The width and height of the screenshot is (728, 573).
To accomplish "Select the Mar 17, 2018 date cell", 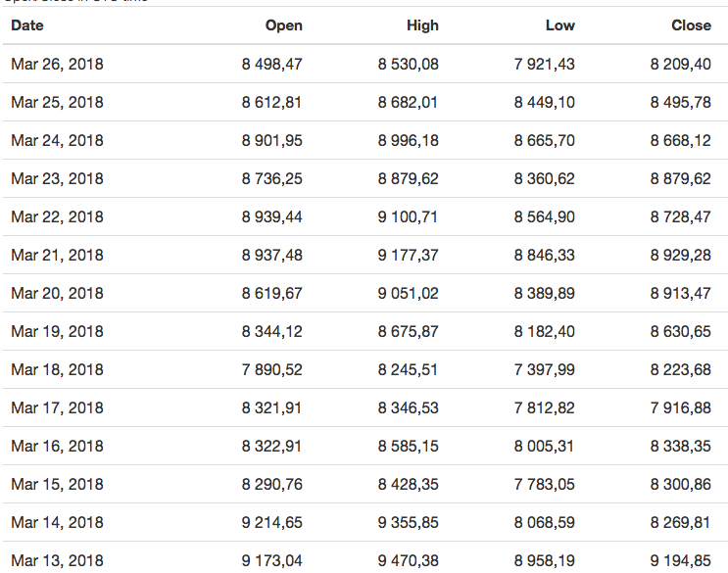I will coord(57,407).
